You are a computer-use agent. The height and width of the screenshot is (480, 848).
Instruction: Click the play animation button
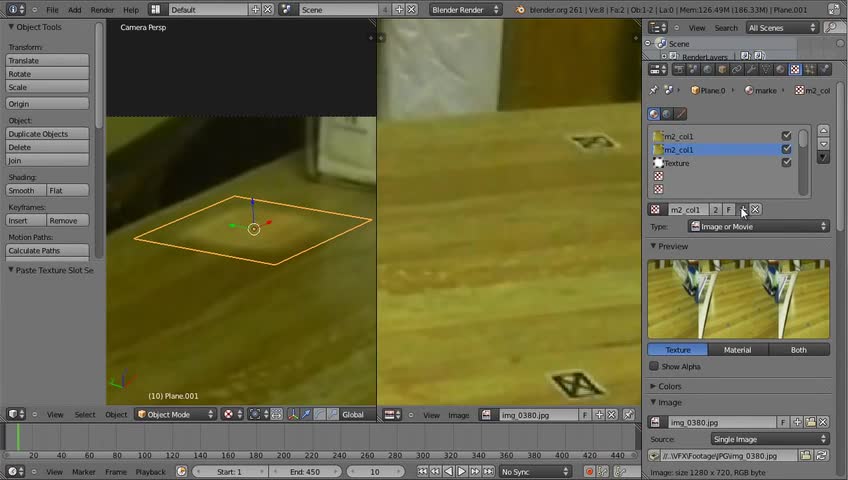[x=461, y=471]
